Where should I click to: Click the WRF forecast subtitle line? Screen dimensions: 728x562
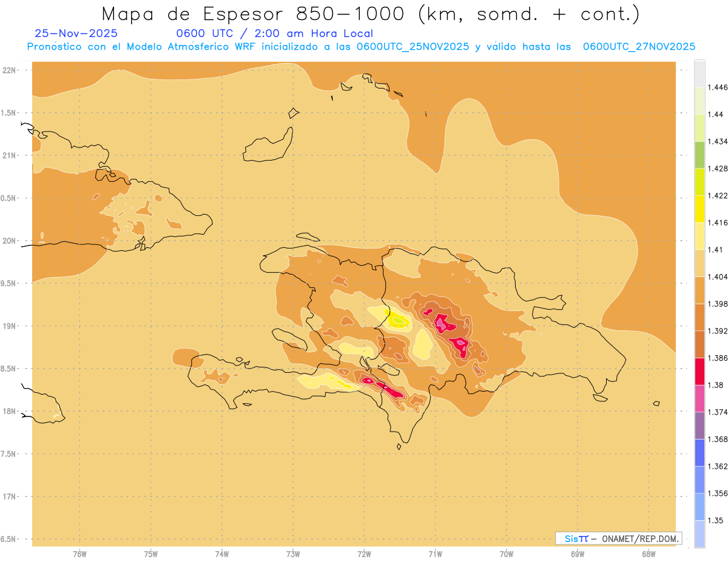pyautogui.click(x=362, y=47)
